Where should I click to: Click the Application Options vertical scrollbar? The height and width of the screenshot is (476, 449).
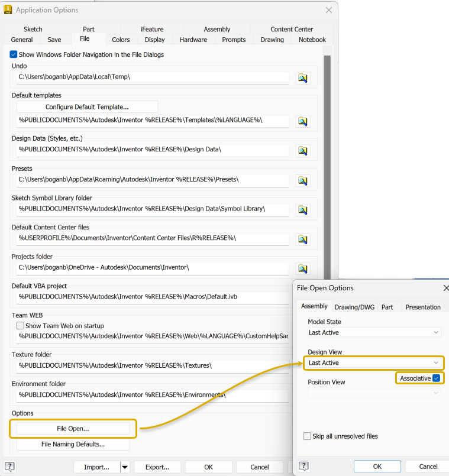327,167
